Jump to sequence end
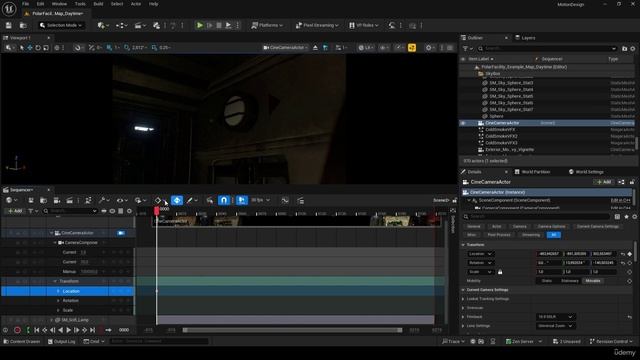This screenshot has width=640, height=360. click(x=93, y=330)
